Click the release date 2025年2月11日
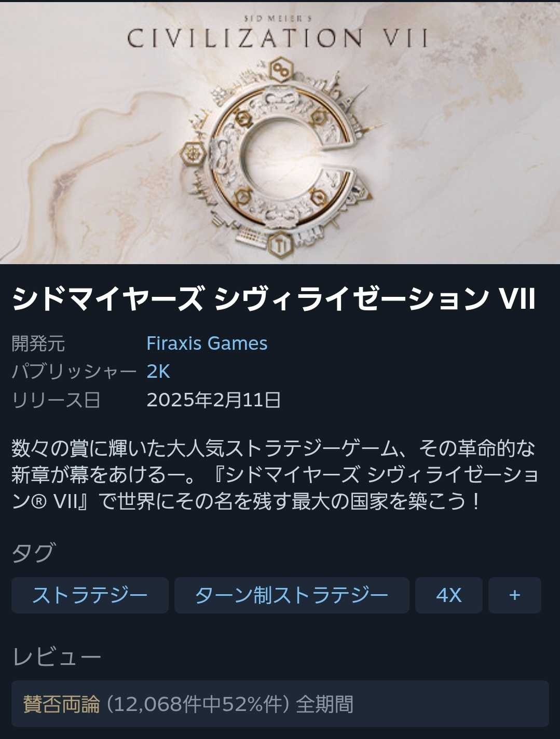The height and width of the screenshot is (739, 560). point(214,400)
